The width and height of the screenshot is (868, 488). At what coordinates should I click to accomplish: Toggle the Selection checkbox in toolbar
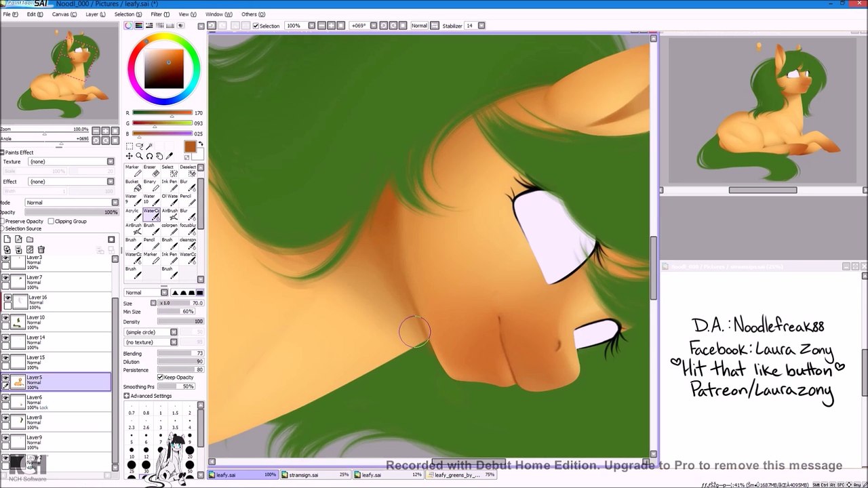(x=256, y=26)
